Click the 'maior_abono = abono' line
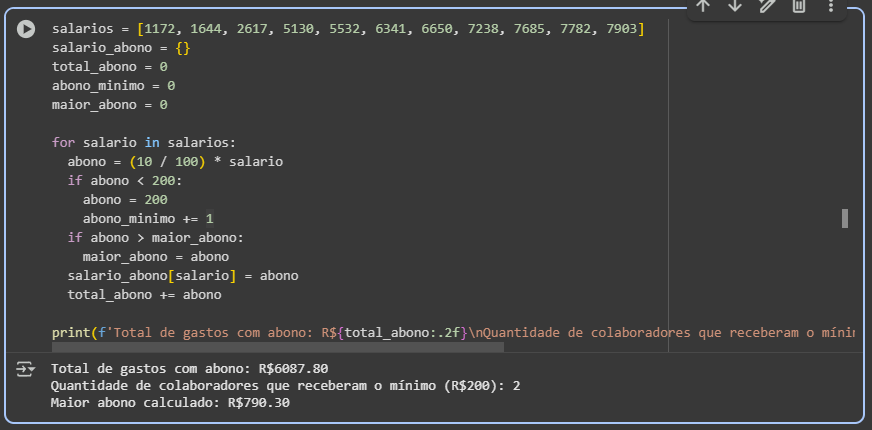872x430 pixels. 156,256
